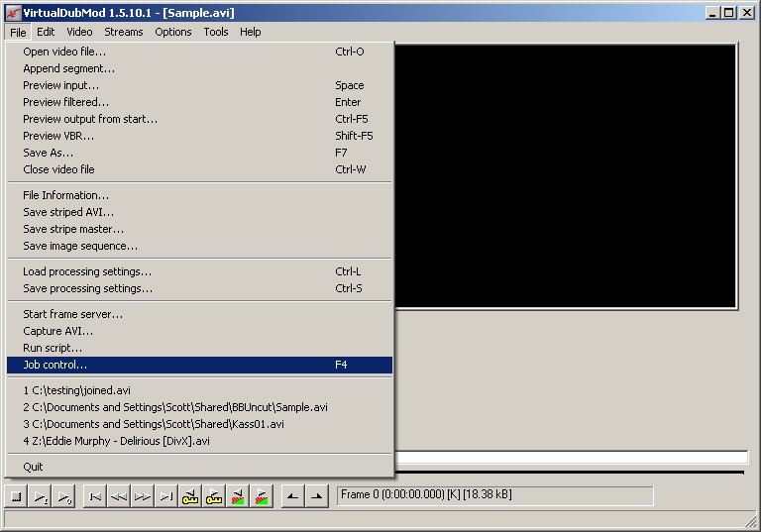This screenshot has width=761, height=532.
Task: Open recent file BBUncut\Sample.avi
Action: point(199,407)
